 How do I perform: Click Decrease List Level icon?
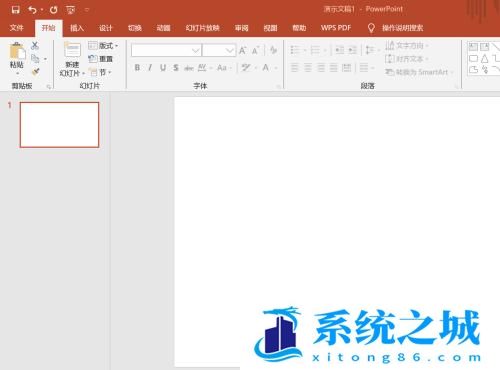point(339,50)
